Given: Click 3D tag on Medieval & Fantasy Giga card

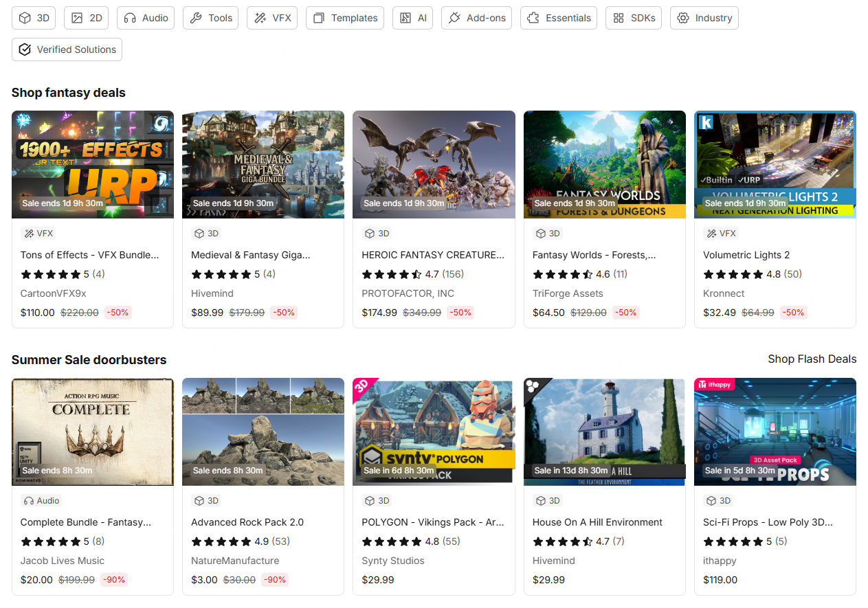Looking at the screenshot, I should click(206, 234).
